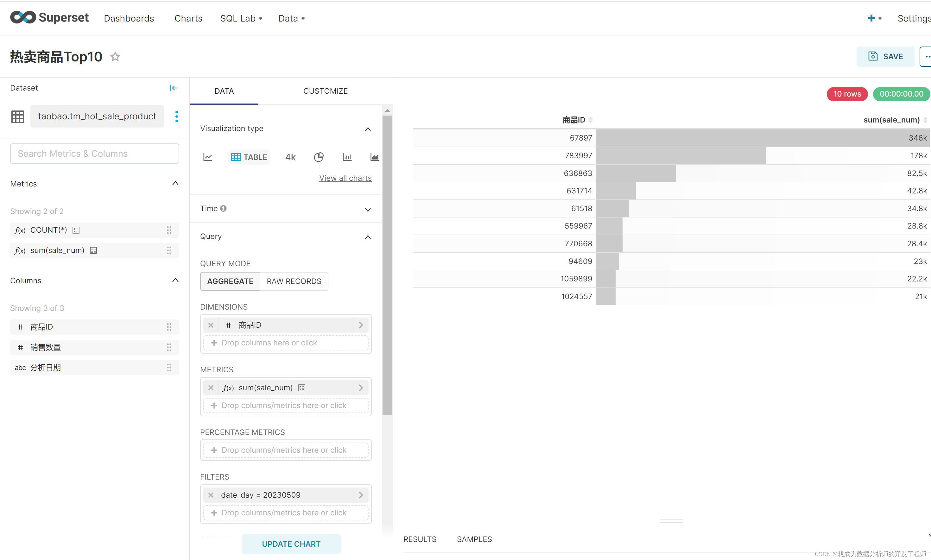Select Aggregate query mode
Viewport: 931px width, 560px height.
click(x=230, y=281)
